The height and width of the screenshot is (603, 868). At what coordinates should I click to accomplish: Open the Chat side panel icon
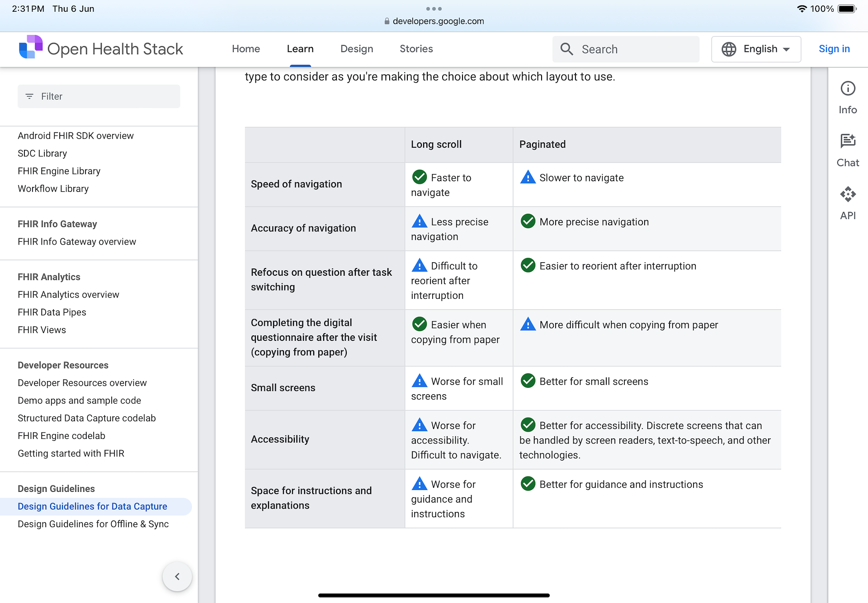(x=848, y=141)
